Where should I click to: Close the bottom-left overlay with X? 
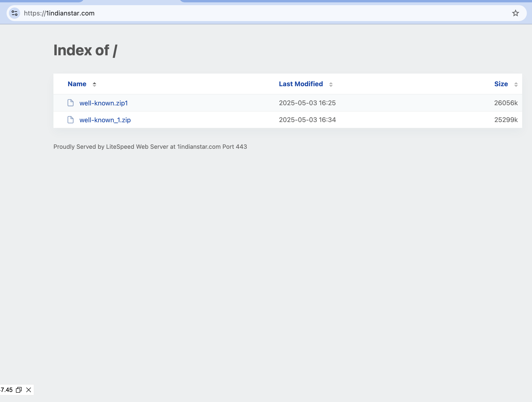[x=29, y=390]
